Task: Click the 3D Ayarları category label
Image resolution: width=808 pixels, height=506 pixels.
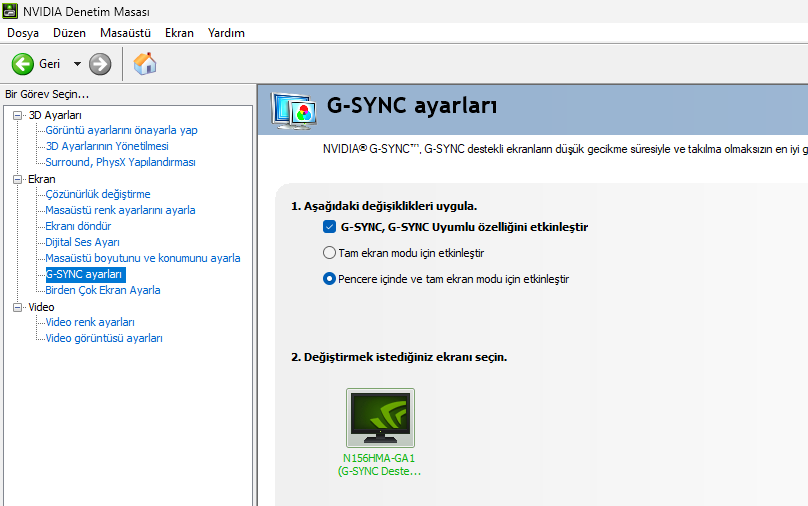Action: coord(55,115)
